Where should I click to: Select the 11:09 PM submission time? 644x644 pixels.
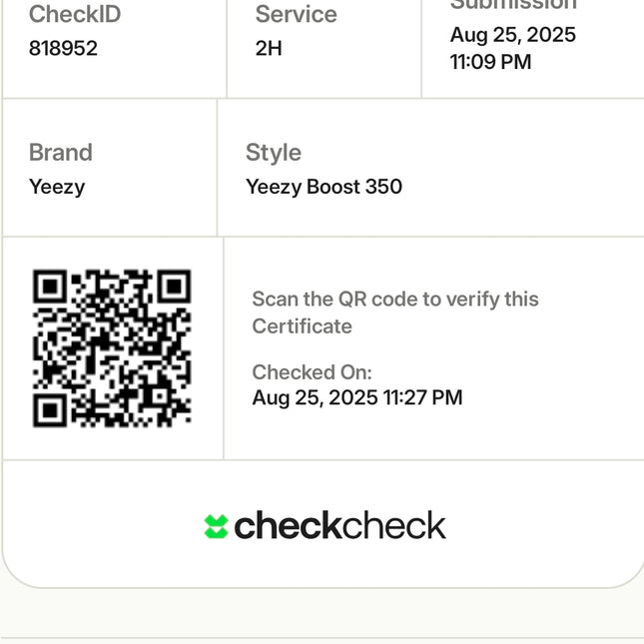490,62
